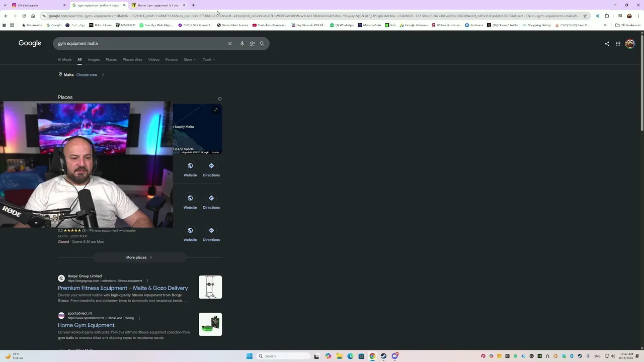Viewport: 644px width, 362px height.
Task: Open Premium Fitness Equipment – Malta & Gozo Delivery
Action: click(x=123, y=288)
